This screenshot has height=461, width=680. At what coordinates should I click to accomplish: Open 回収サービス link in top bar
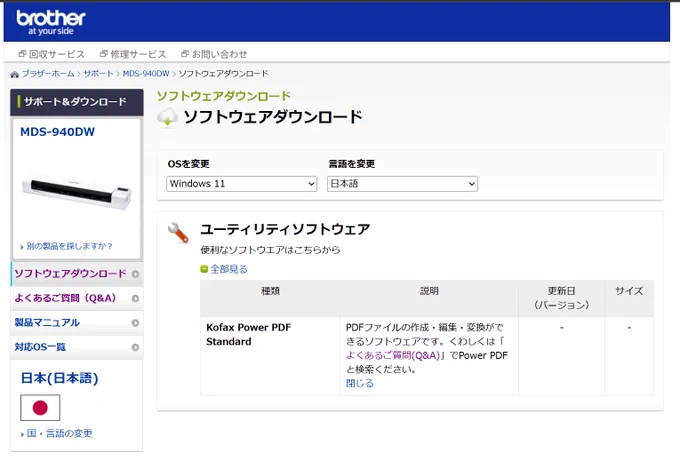click(57, 54)
